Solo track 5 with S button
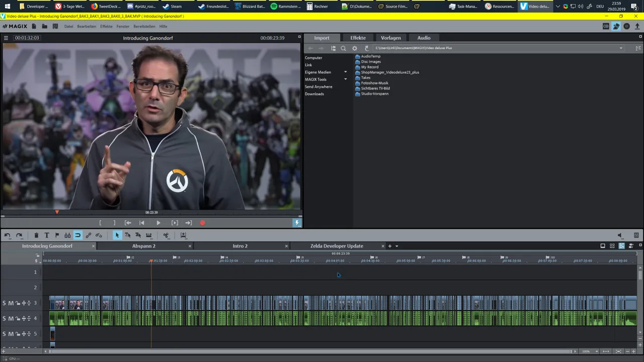 click(4, 334)
